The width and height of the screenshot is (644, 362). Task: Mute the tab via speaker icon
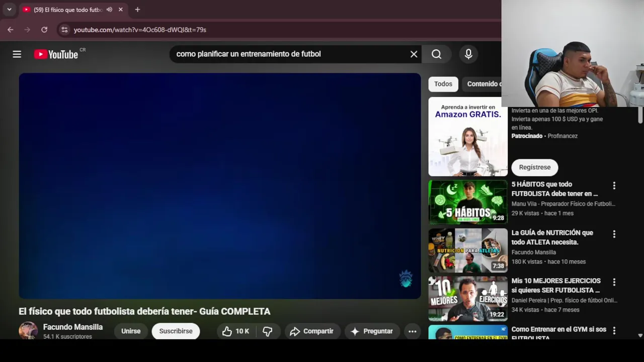click(x=109, y=10)
